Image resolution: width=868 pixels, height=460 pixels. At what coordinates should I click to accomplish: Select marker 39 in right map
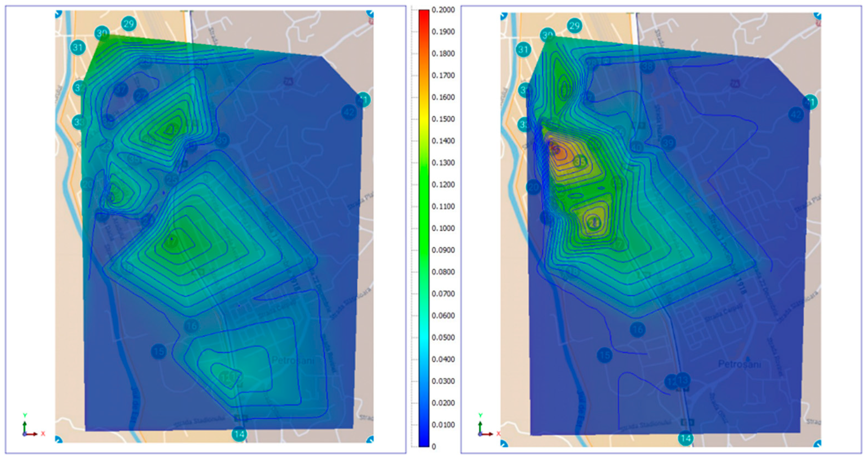[668, 143]
